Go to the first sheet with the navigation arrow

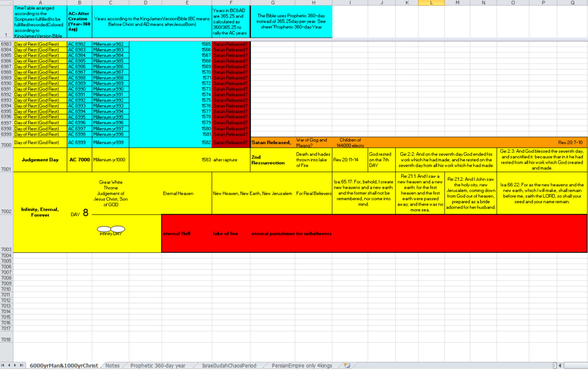(x=4, y=365)
